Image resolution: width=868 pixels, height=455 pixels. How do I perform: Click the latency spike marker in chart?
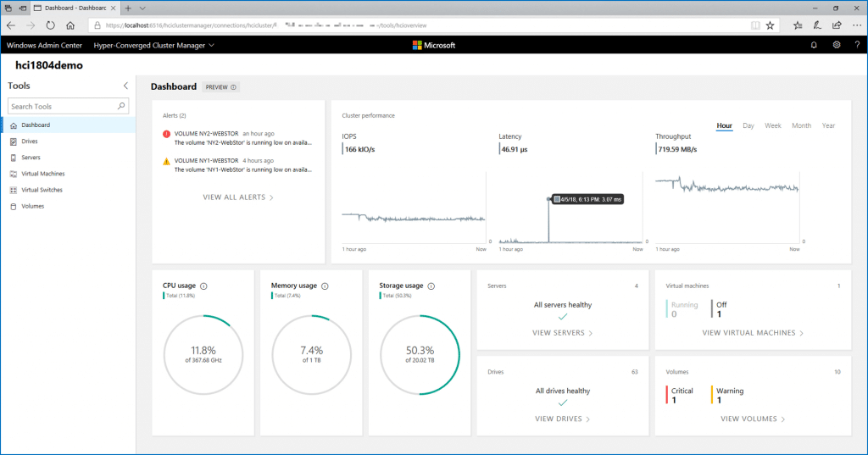[548, 199]
